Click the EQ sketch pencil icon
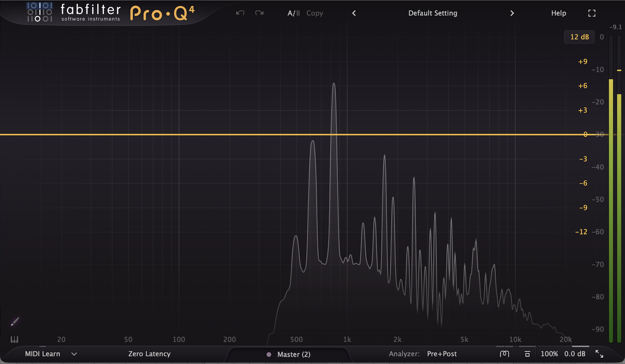 click(x=15, y=321)
